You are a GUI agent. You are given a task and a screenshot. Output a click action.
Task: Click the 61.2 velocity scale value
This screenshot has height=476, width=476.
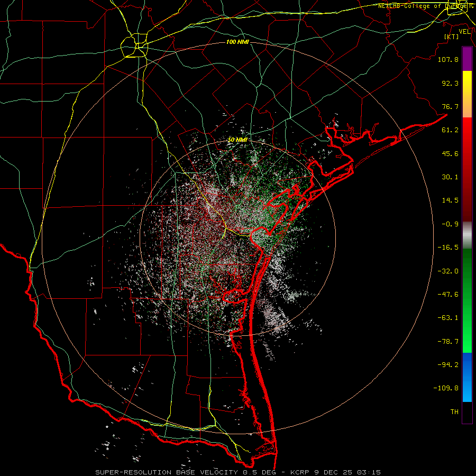(450, 130)
